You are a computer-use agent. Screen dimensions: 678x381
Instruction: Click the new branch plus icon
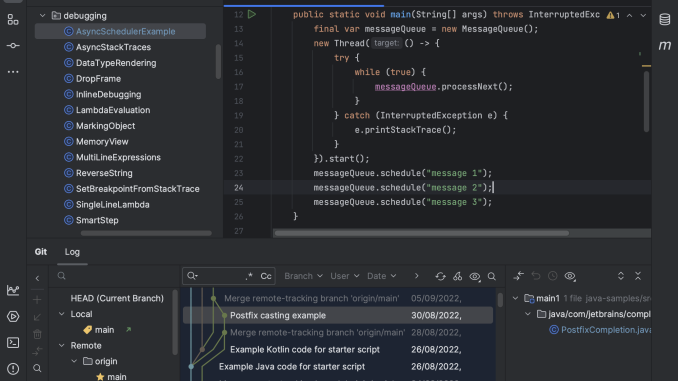pos(37,299)
